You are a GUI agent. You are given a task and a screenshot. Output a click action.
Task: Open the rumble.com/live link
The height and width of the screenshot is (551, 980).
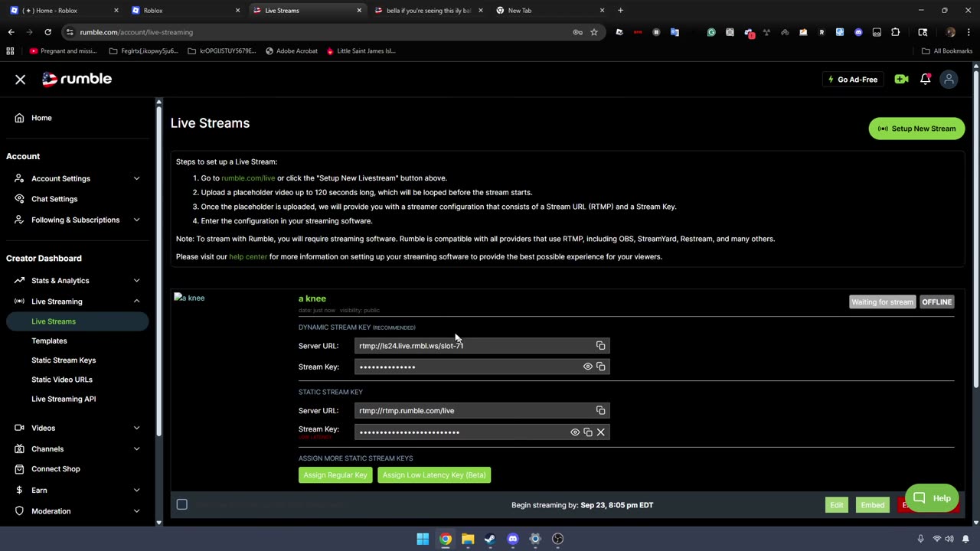tap(248, 178)
